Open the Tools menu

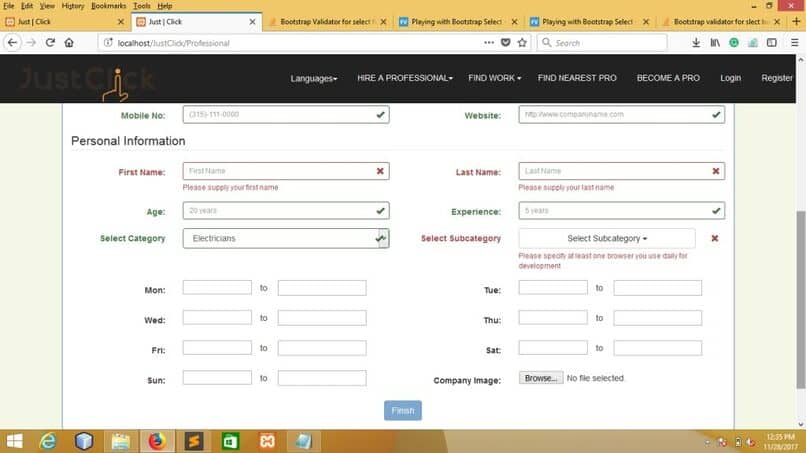[141, 6]
